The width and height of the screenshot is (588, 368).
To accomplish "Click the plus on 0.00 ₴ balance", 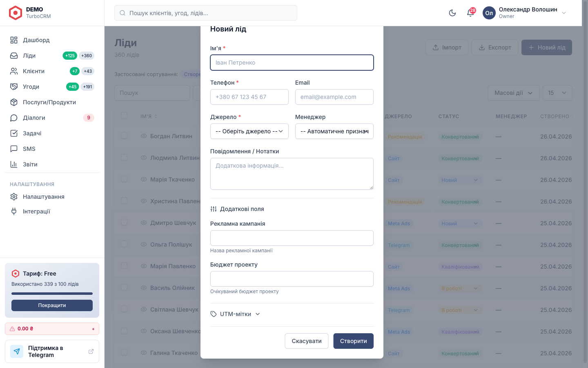I will click(93, 329).
